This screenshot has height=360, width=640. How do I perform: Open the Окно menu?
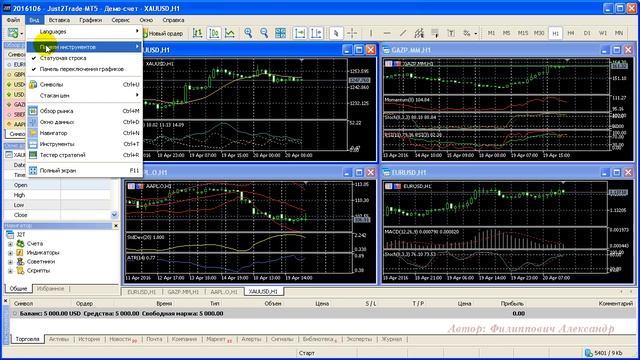146,20
